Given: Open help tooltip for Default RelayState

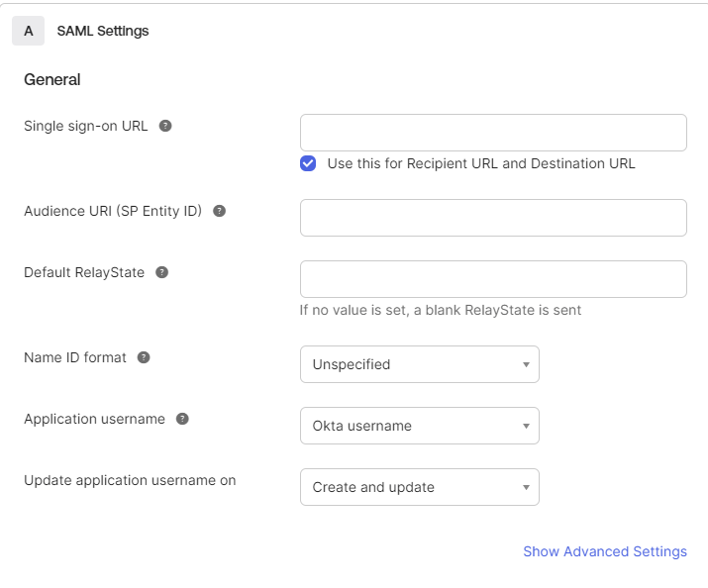Looking at the screenshot, I should click(x=162, y=272).
